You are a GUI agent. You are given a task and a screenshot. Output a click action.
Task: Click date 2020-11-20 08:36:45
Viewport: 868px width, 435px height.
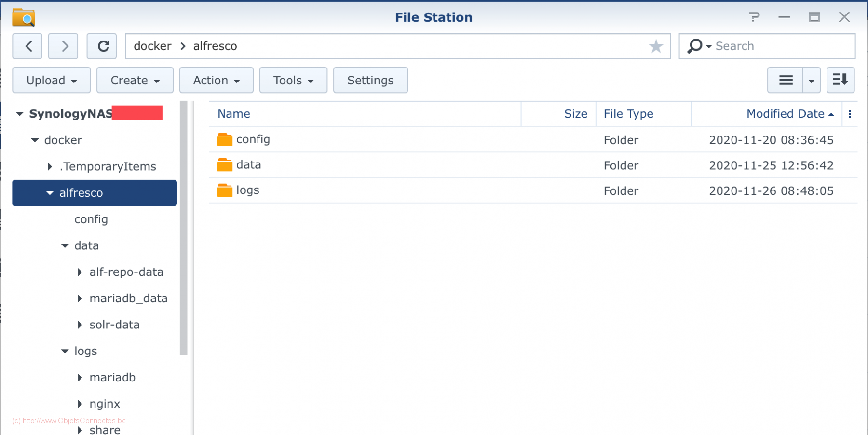pos(771,140)
